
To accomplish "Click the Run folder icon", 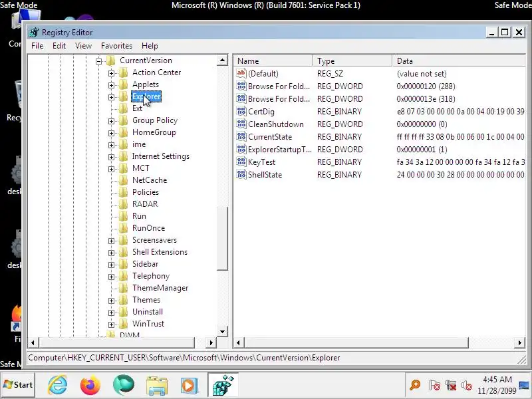I will [123, 216].
